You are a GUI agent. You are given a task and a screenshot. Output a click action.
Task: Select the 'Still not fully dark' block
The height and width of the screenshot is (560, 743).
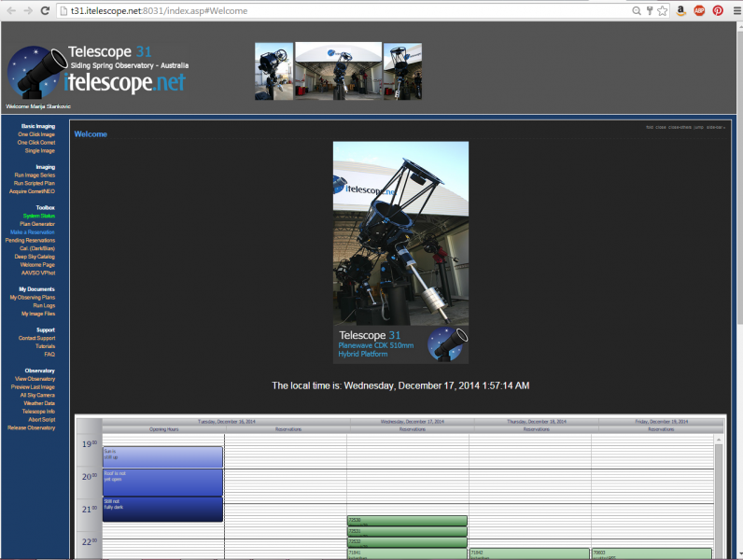[162, 510]
